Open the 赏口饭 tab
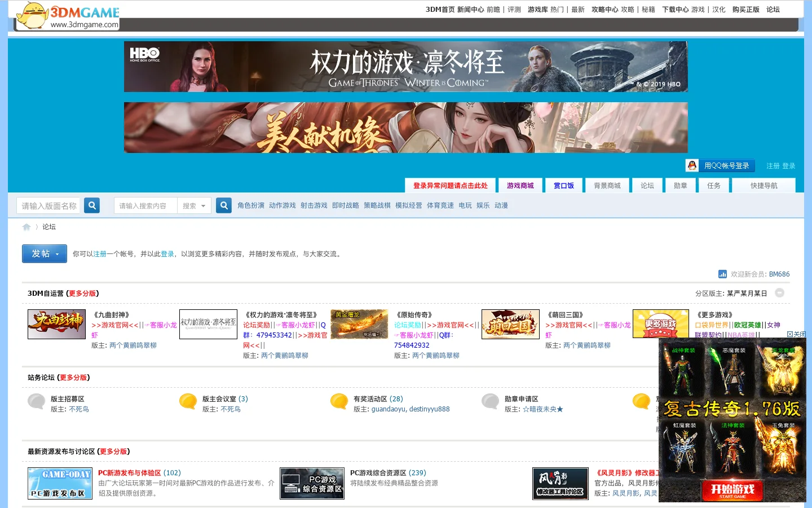Screen dimensions: 812x508 tap(564, 186)
